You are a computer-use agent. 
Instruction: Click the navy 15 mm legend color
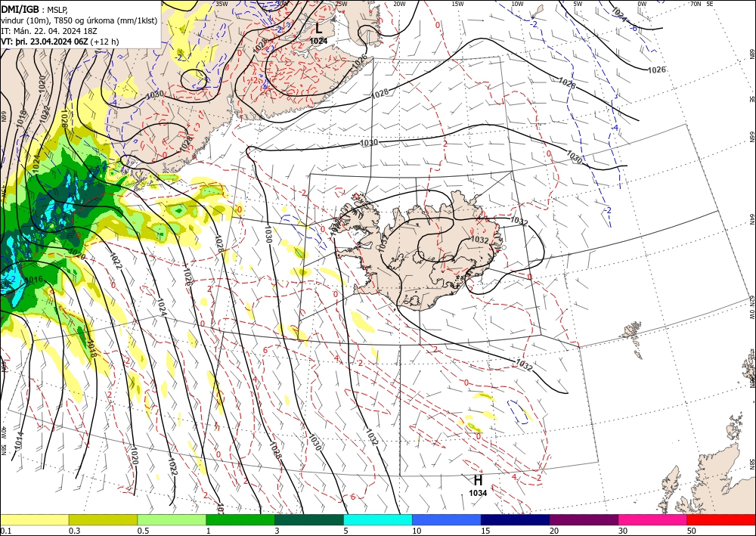(516, 520)
